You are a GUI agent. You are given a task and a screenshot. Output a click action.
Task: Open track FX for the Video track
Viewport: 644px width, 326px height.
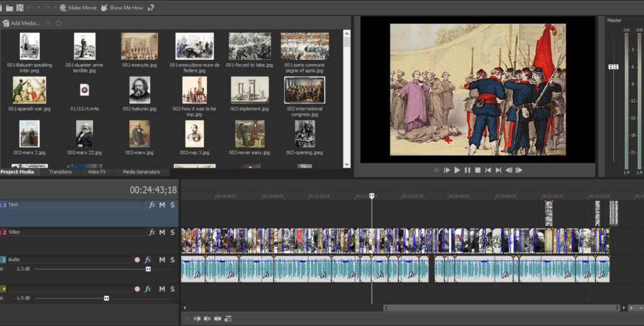[152, 232]
